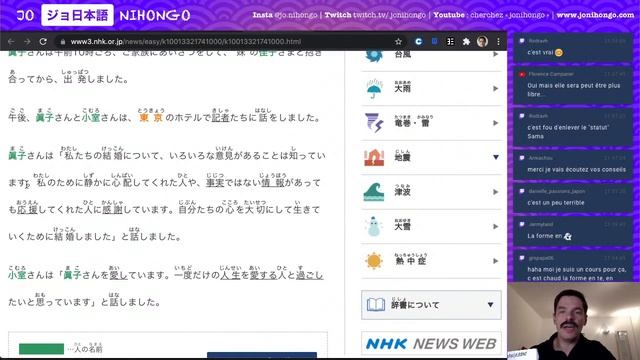
Task: Click chat message "c'est un peu terrible"
Action: (556, 202)
